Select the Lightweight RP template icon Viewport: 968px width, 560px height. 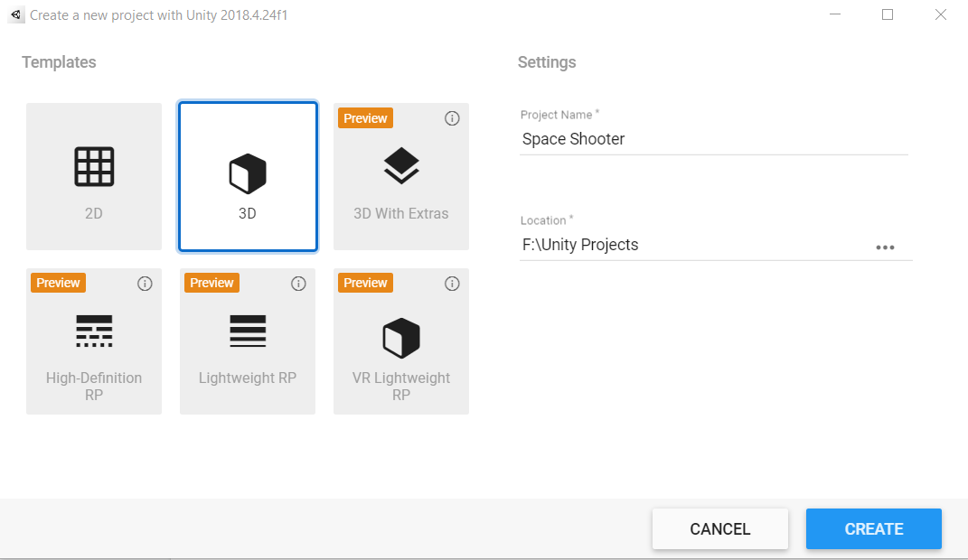[248, 331]
